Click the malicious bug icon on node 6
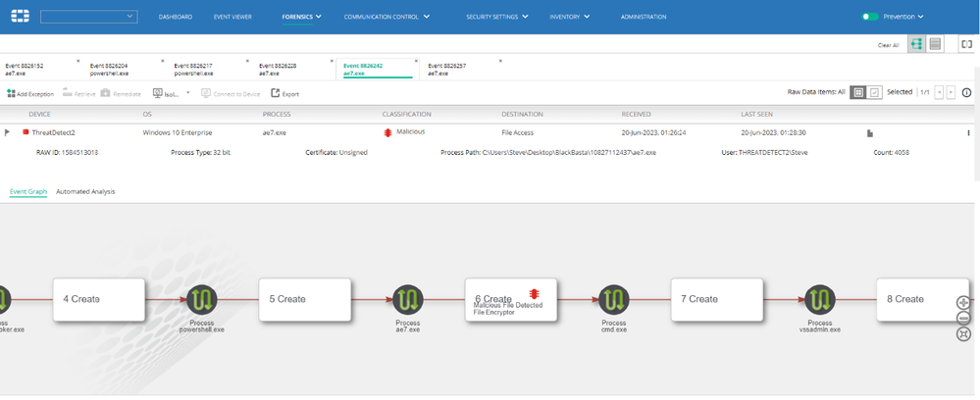This screenshot has width=980, height=400. coord(534,293)
